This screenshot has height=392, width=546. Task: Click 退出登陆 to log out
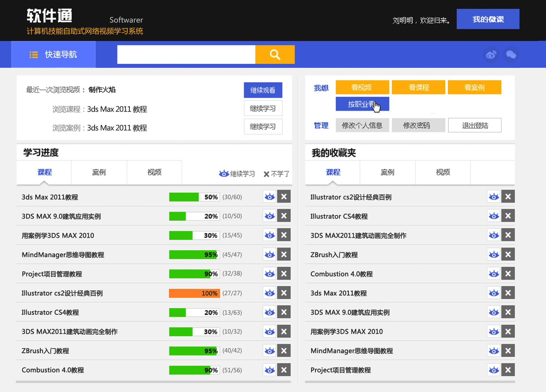475,125
